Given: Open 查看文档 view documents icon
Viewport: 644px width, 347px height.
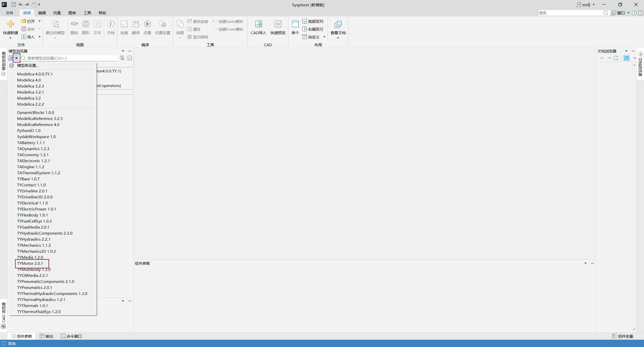Looking at the screenshot, I should (x=338, y=24).
